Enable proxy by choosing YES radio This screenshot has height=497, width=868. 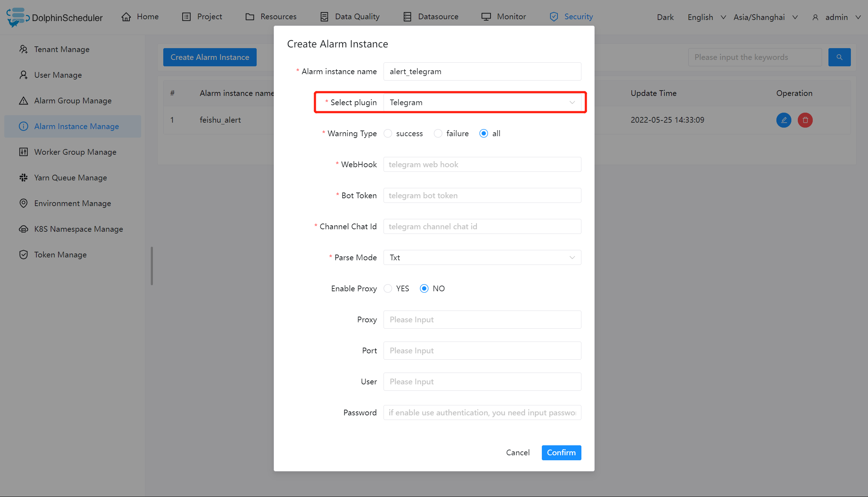(x=388, y=288)
